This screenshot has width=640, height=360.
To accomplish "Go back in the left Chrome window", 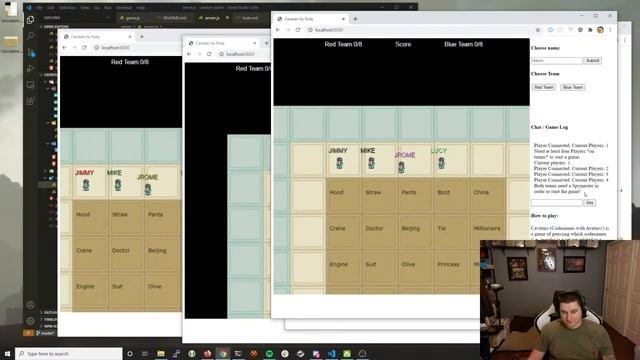I will (x=64, y=47).
